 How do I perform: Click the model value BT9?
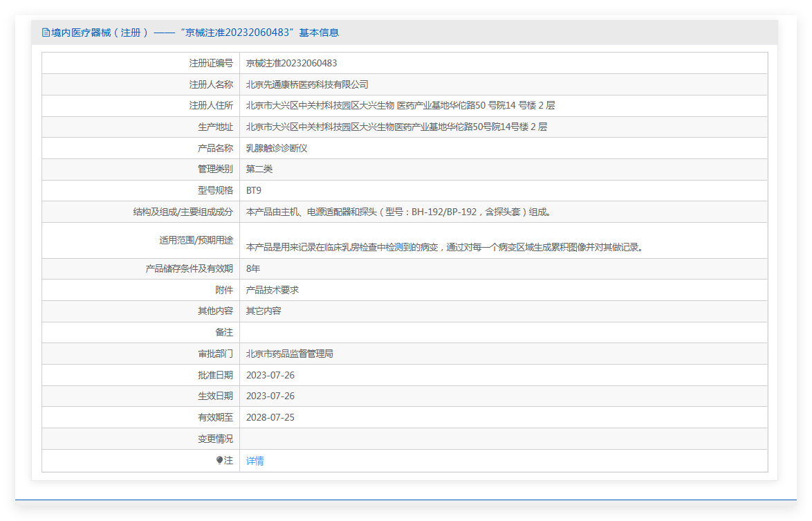[254, 190]
